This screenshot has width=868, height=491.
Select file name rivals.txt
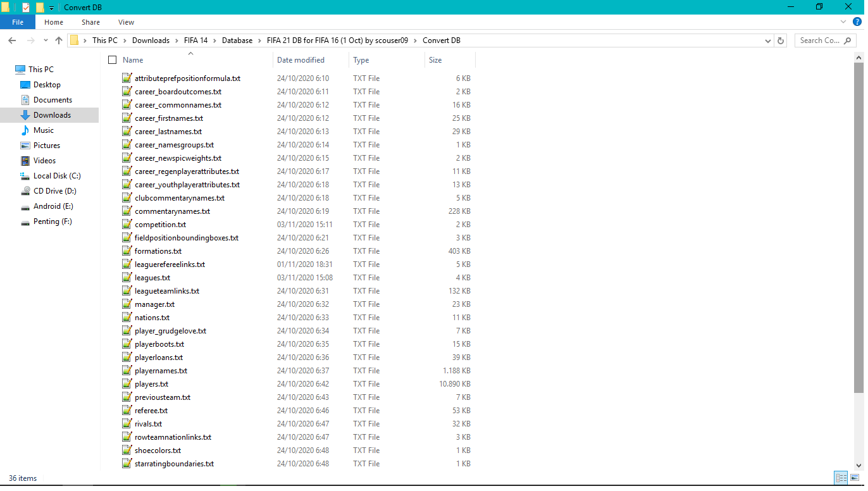[x=148, y=424]
